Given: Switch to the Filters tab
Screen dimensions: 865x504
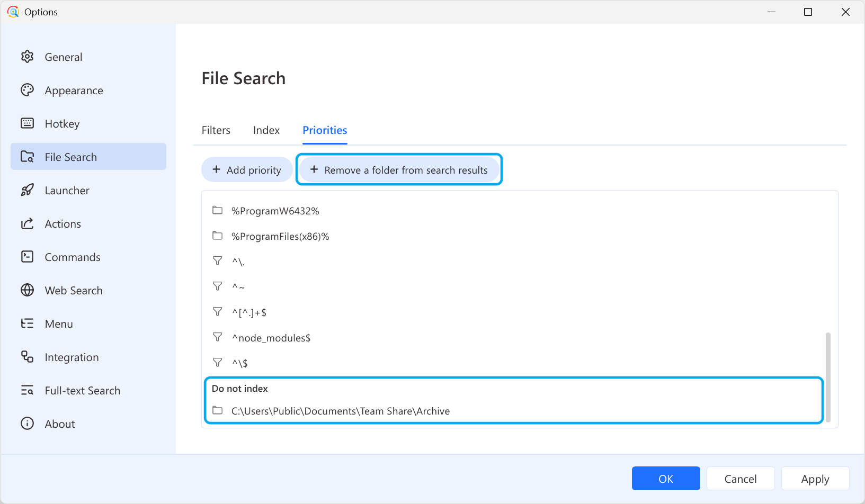Looking at the screenshot, I should [x=216, y=130].
